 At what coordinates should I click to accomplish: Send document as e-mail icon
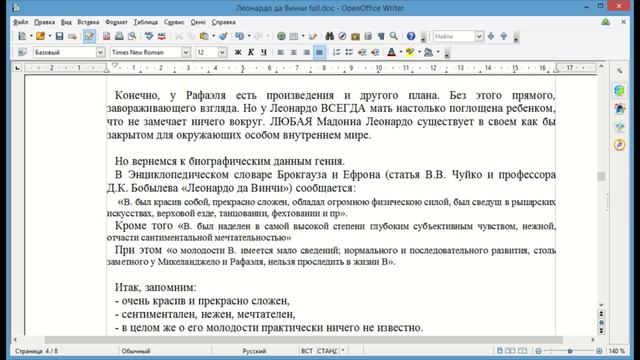click(x=72, y=36)
